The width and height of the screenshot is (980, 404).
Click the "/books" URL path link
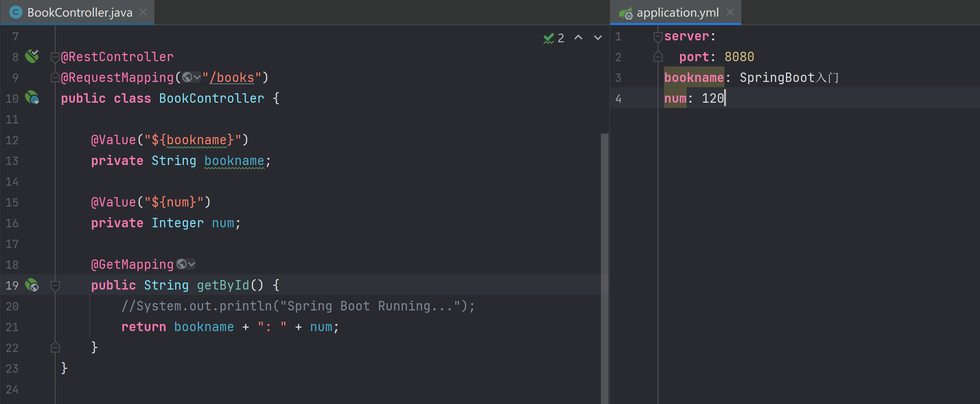[232, 78]
